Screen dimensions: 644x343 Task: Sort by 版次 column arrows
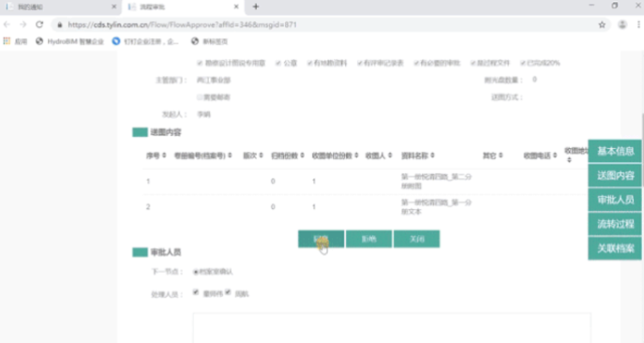(x=261, y=156)
